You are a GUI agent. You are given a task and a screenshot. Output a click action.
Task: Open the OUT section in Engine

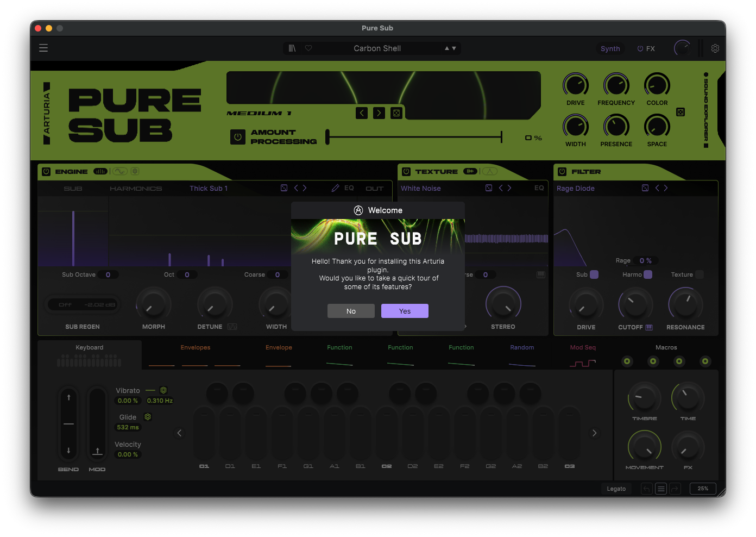coord(375,189)
